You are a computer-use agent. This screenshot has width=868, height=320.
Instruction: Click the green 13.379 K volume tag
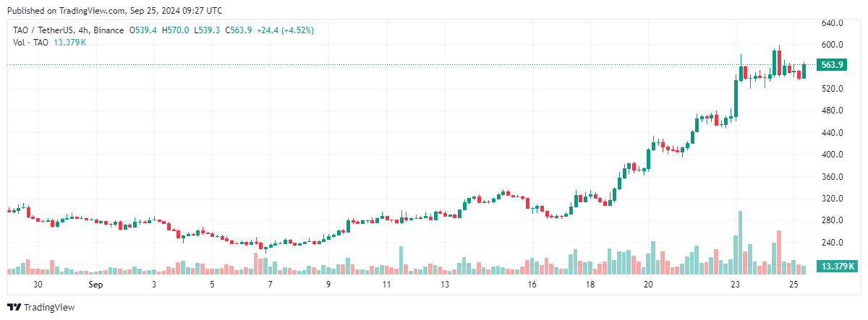838,267
